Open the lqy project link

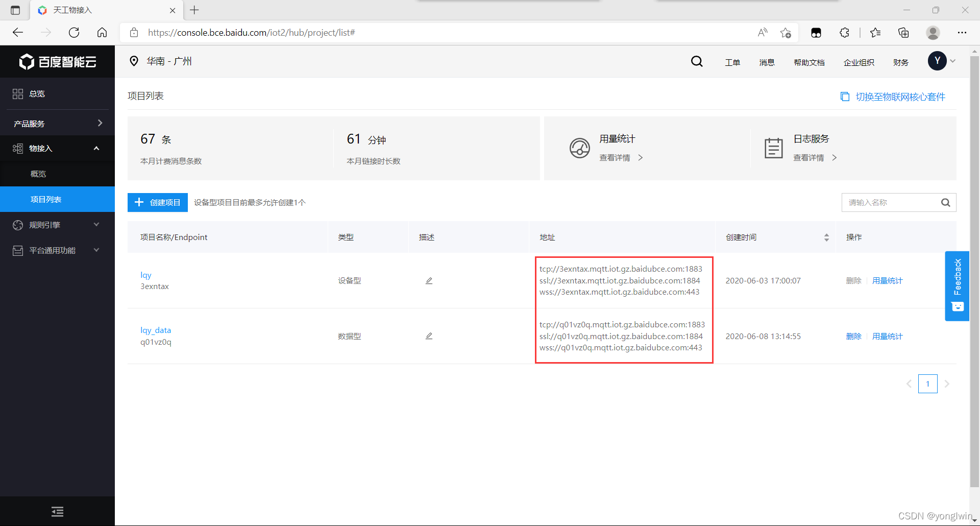(146, 275)
